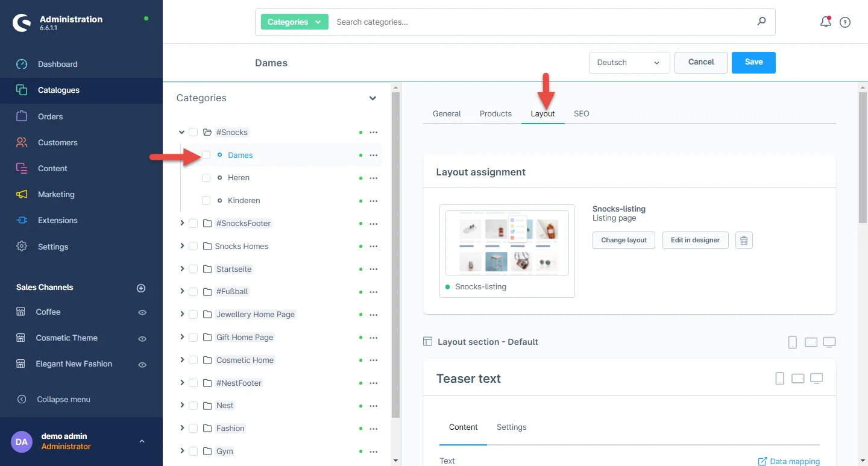Toggle visibility eye for Coffee channel

click(x=142, y=312)
